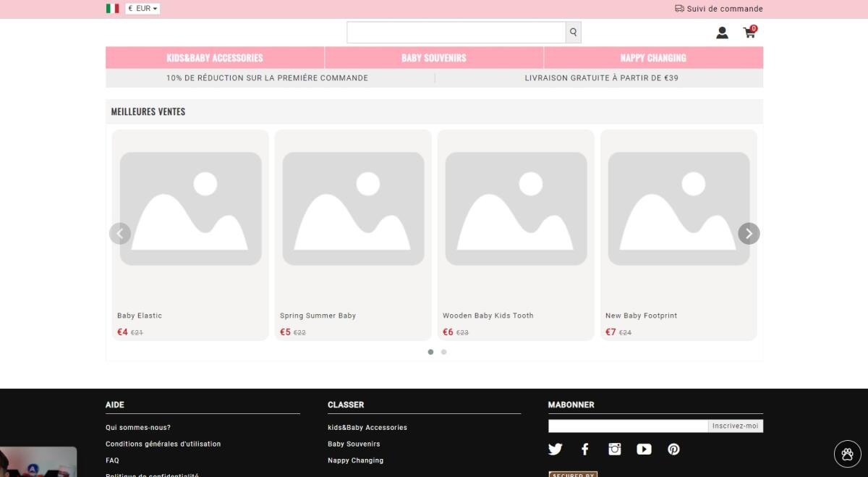This screenshot has width=868, height=477.
Task: Click the Twitter icon in the footer
Action: pos(555,449)
